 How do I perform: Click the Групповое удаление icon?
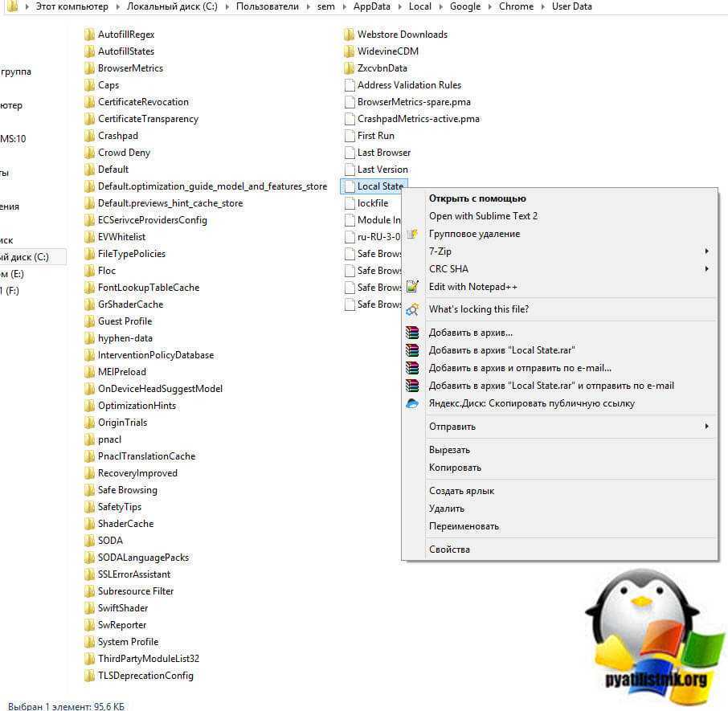(x=412, y=234)
